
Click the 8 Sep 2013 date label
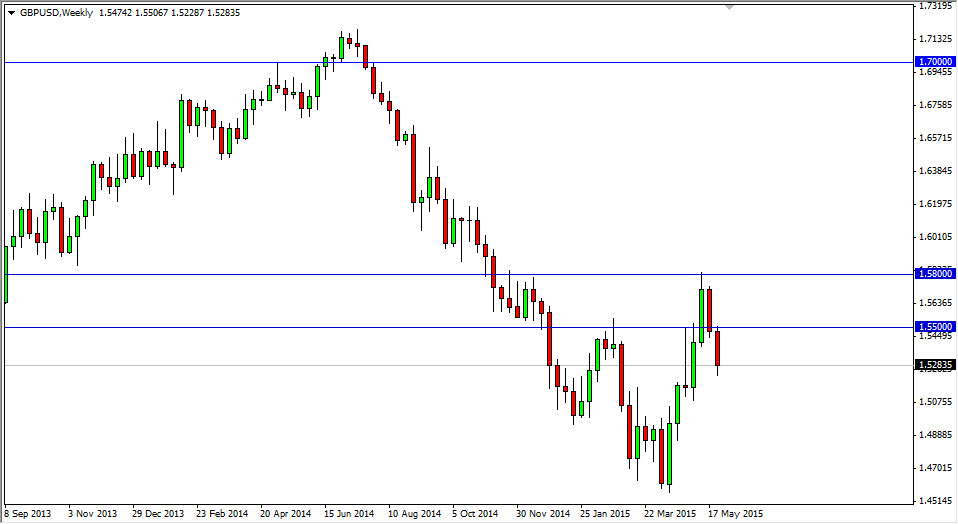point(27,514)
